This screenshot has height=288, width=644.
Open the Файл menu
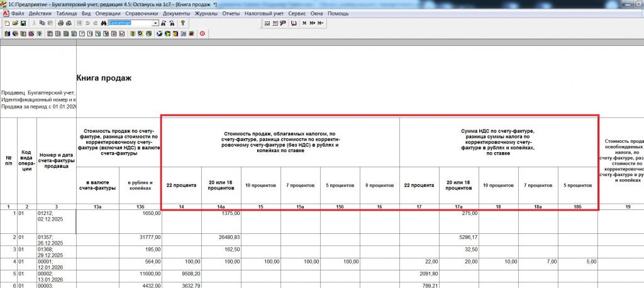pyautogui.click(x=18, y=14)
